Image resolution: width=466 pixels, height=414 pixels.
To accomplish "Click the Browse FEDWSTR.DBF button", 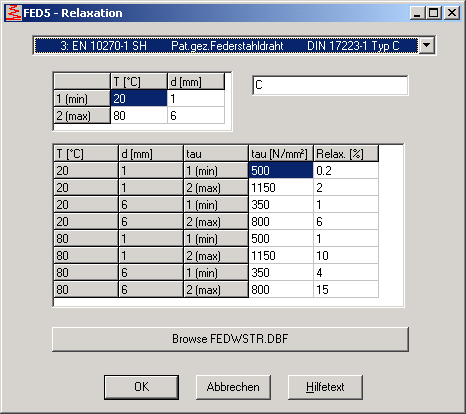I will [x=230, y=339].
